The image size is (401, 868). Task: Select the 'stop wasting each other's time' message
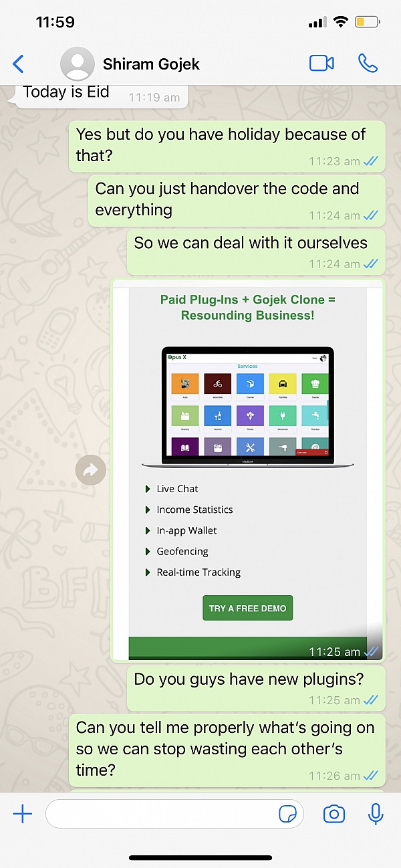coord(227,750)
